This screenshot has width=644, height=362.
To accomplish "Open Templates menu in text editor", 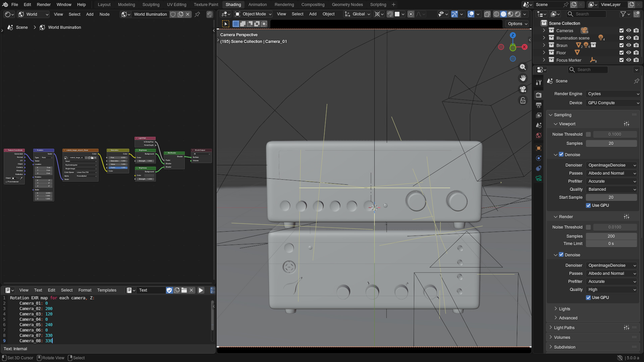I will click(x=107, y=290).
